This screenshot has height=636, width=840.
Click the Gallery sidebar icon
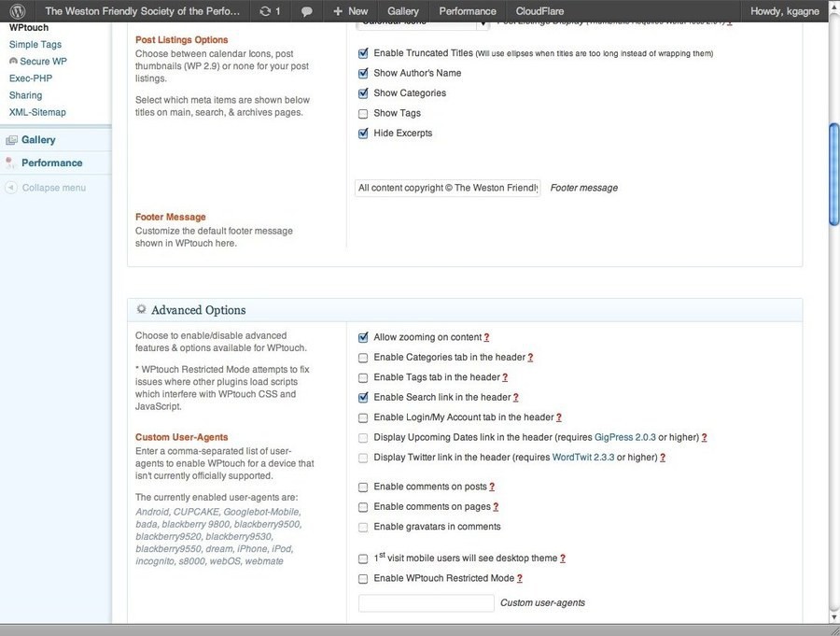[11, 140]
